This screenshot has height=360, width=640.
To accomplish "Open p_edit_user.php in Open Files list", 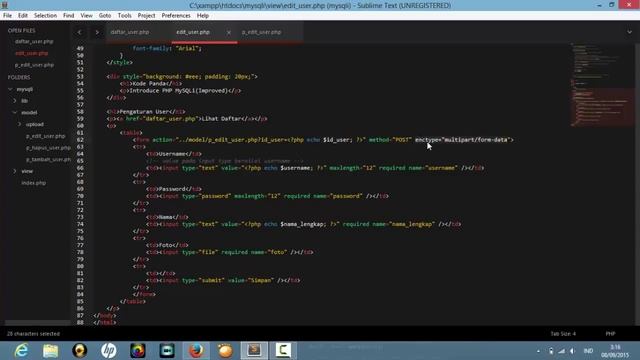I will click(x=34, y=65).
